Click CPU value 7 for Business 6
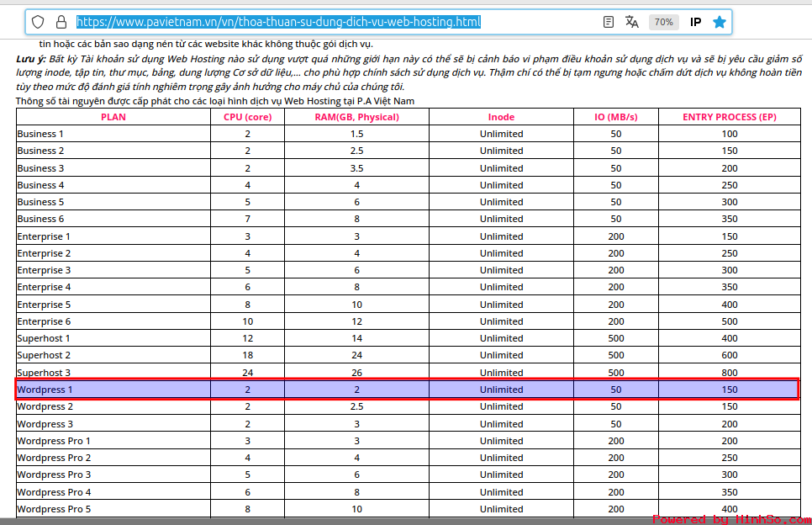The image size is (812, 525). coord(247,219)
